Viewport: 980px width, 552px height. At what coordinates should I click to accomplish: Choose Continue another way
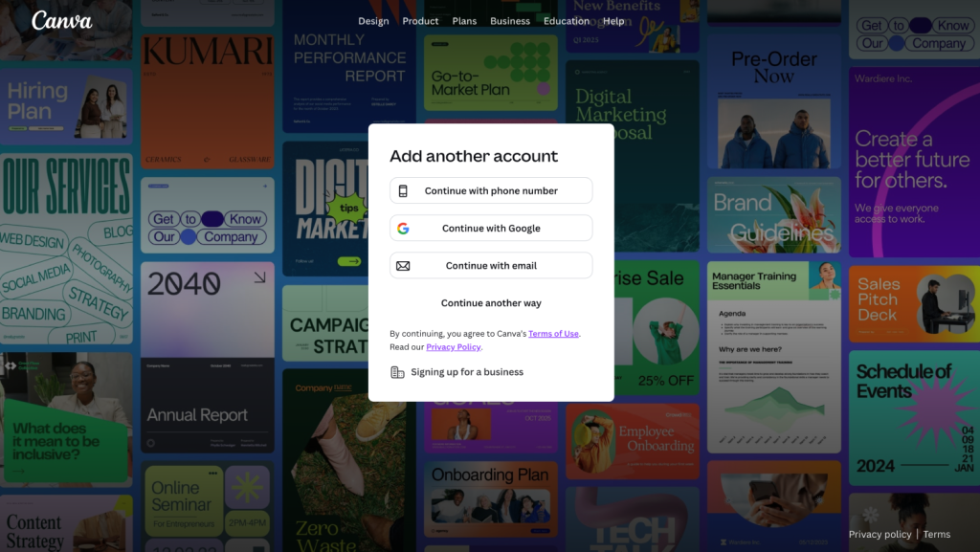coord(491,303)
